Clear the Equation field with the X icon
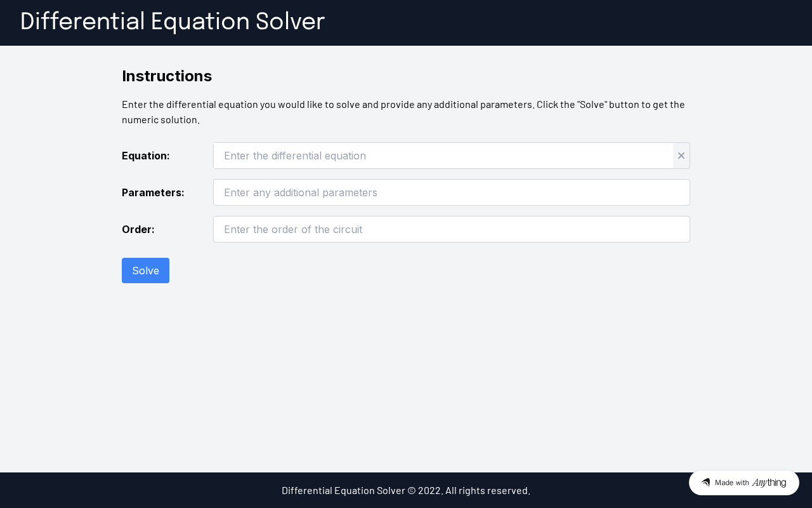812x508 pixels. click(x=681, y=156)
